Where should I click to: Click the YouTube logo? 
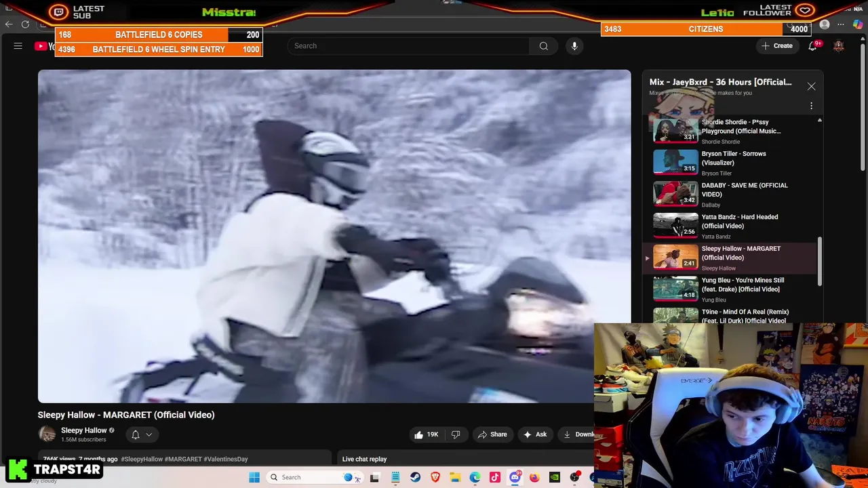pos(45,46)
